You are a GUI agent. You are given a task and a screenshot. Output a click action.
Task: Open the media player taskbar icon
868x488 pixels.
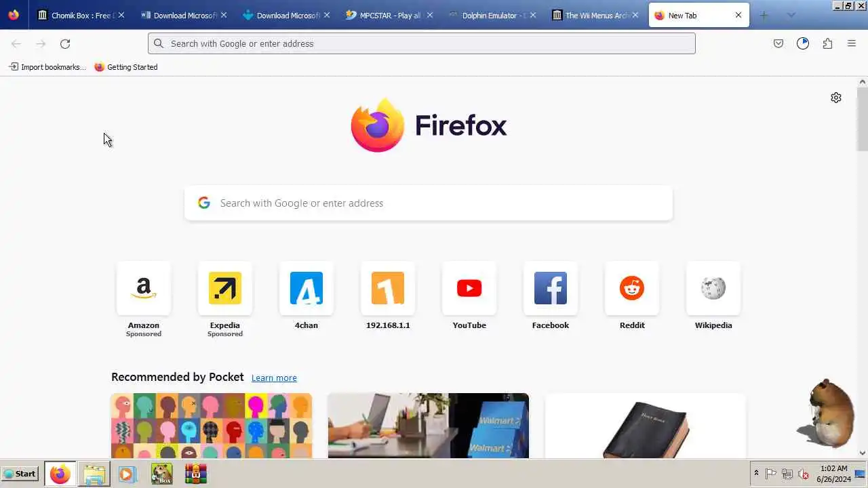click(127, 474)
